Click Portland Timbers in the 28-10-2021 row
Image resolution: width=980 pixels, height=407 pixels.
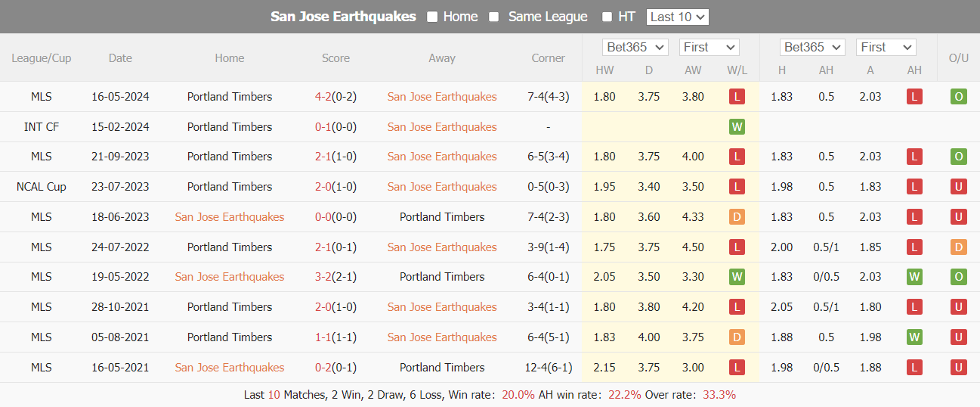[230, 307]
